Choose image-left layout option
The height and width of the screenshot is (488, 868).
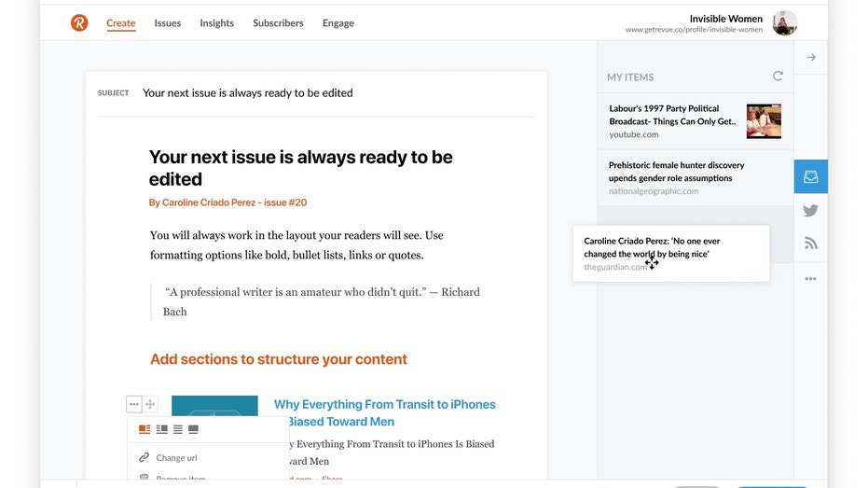click(x=145, y=429)
